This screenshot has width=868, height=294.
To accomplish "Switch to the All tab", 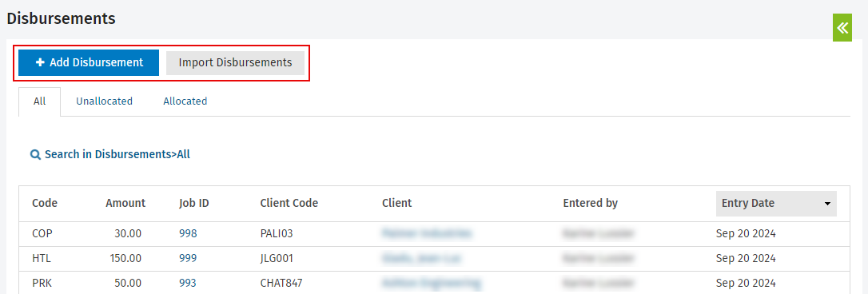I will [39, 101].
